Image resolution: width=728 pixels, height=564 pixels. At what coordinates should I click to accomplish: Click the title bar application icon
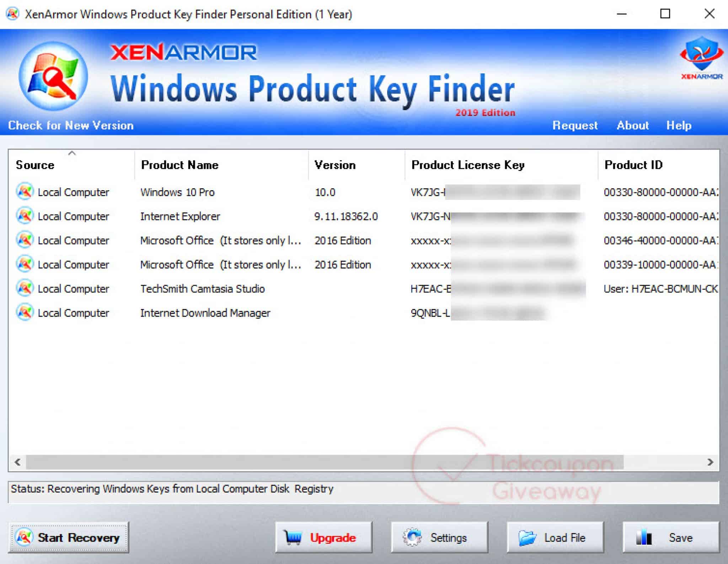coord(12,14)
